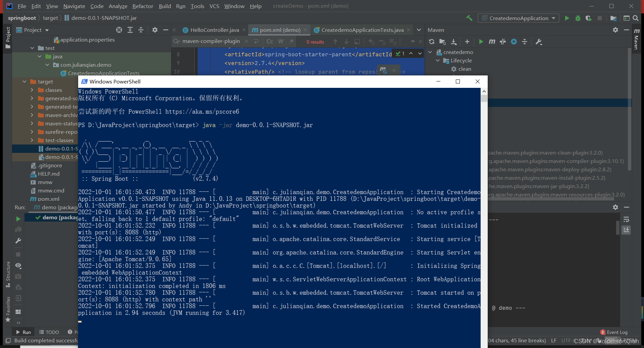This screenshot has width=644, height=348.
Task: Open the TODO tool window tab
Action: (x=49, y=332)
